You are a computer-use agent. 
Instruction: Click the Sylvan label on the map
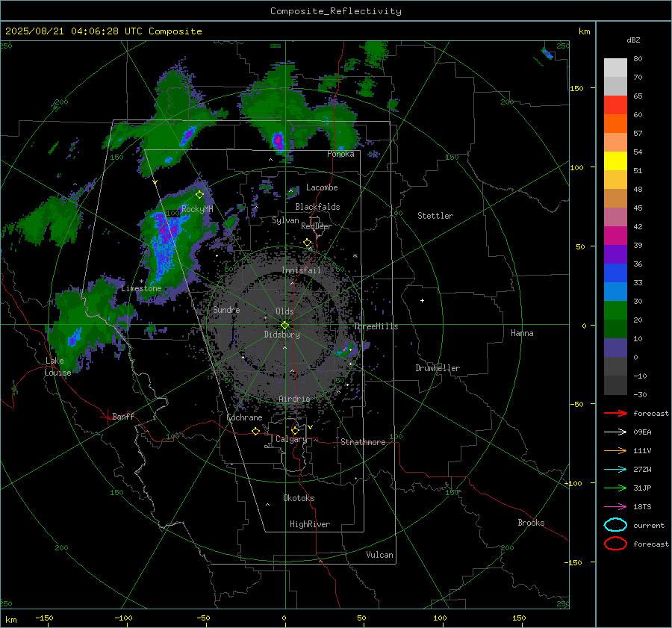285,220
